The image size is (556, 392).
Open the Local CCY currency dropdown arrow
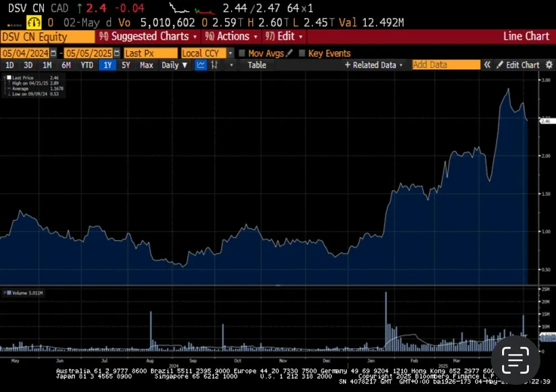click(x=231, y=53)
